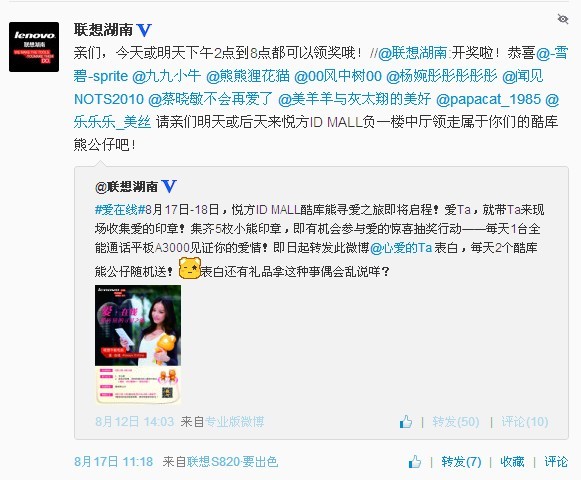Toggle the hide-post eye icon
This screenshot has height=480, width=581.
click(x=562, y=19)
